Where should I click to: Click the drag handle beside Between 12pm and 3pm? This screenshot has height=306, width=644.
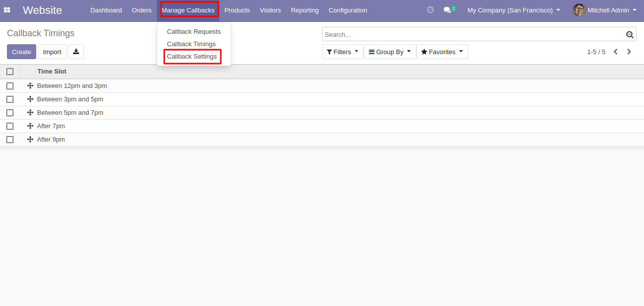30,85
